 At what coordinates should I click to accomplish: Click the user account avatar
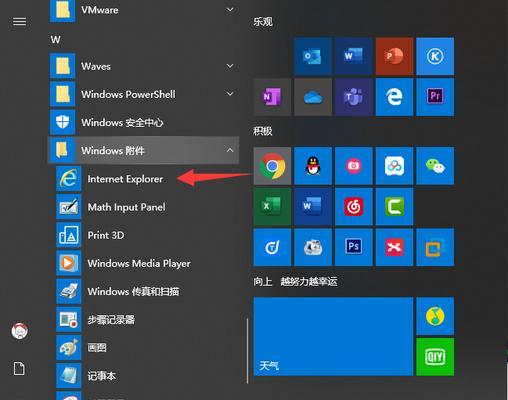[x=19, y=331]
